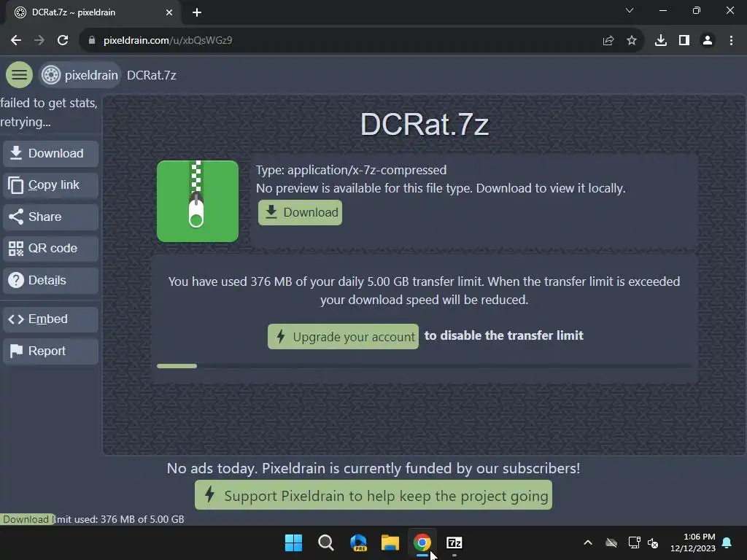The image size is (747, 560).
Task: Launch Microsoft Edge PRE from the taskbar
Action: click(x=358, y=542)
